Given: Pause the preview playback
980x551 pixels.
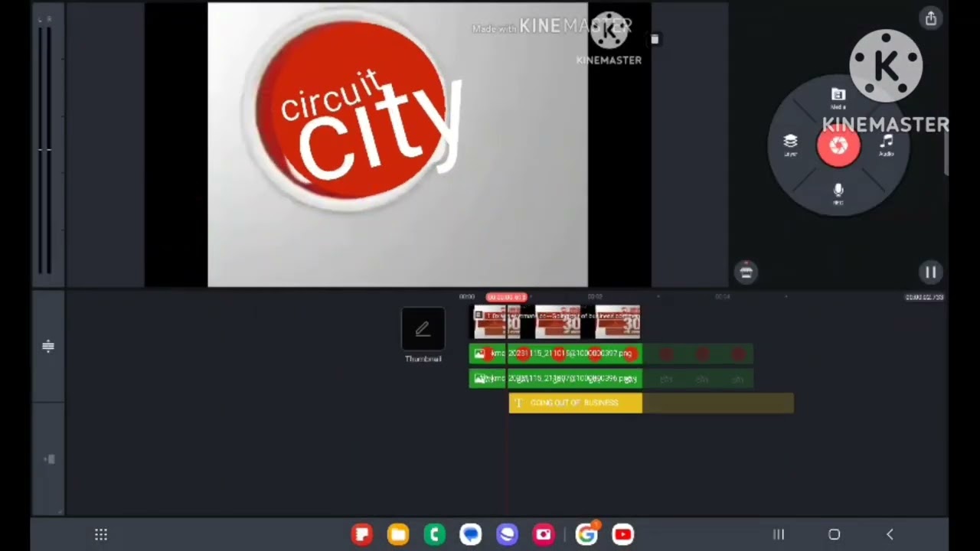Looking at the screenshot, I should (x=931, y=272).
